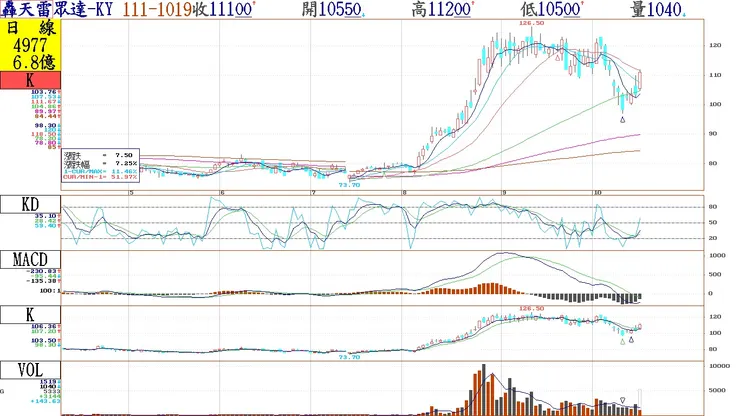Click the 111.67 moving average value
Image resolution: width=740 pixels, height=416 pixels.
tap(43, 102)
